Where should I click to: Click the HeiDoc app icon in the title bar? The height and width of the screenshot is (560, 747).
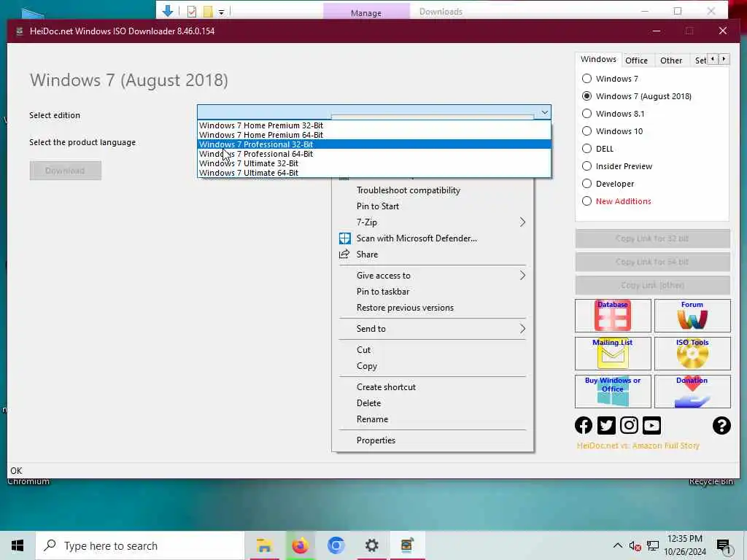(20, 31)
